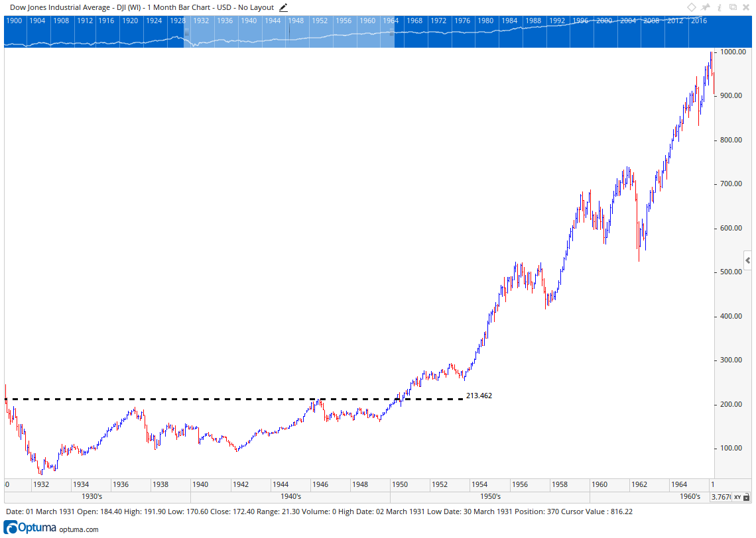Select the dashed horizontal line at 213.462
756x538 pixels.
point(232,399)
